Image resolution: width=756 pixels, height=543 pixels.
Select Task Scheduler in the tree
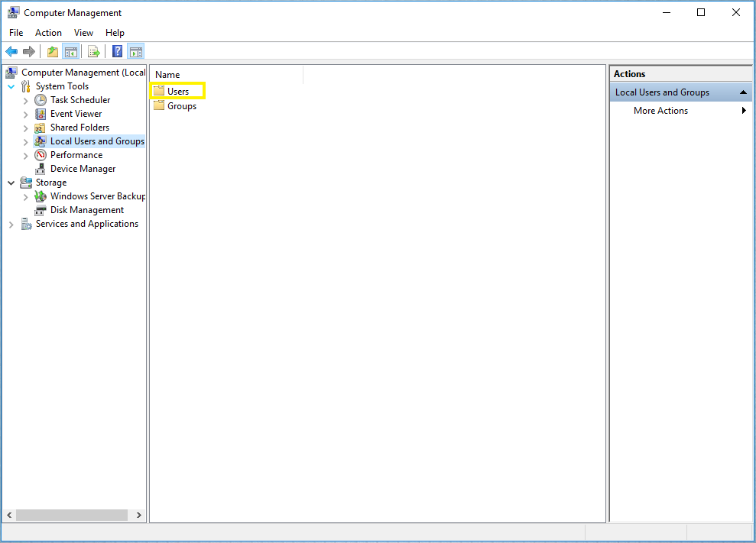tap(79, 100)
